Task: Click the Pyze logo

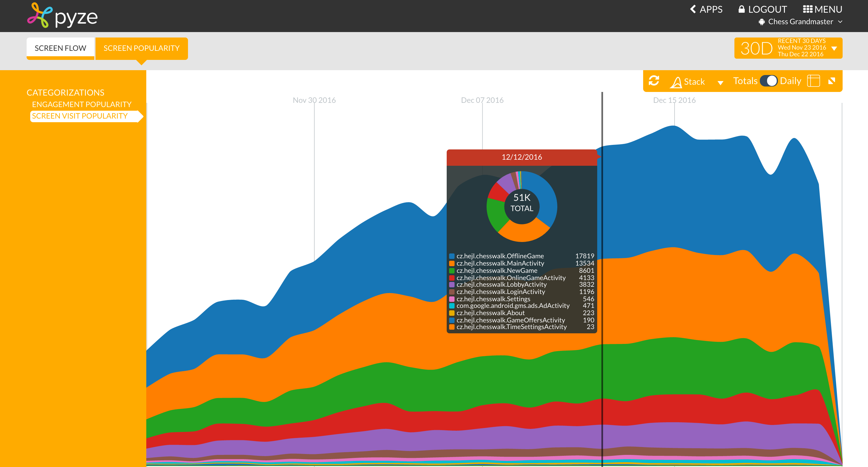Action: [62, 16]
